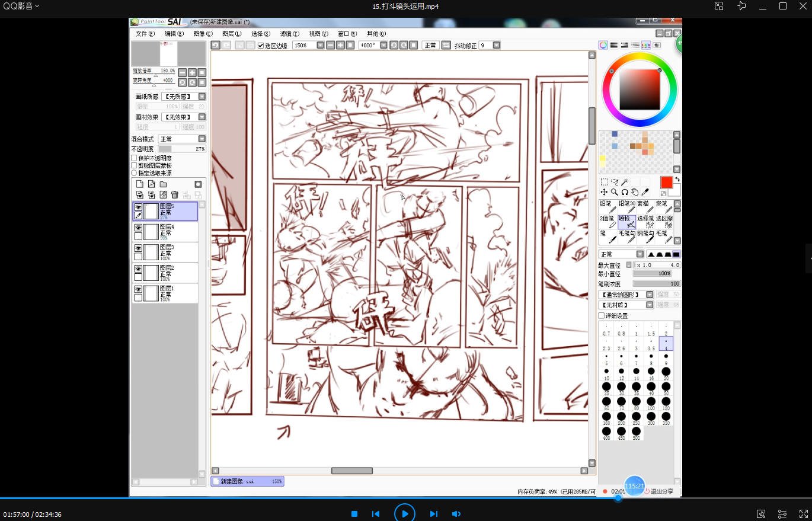812x521 pixels.
Task: Uncheck the 选区边缘 checkbox
Action: coord(261,46)
